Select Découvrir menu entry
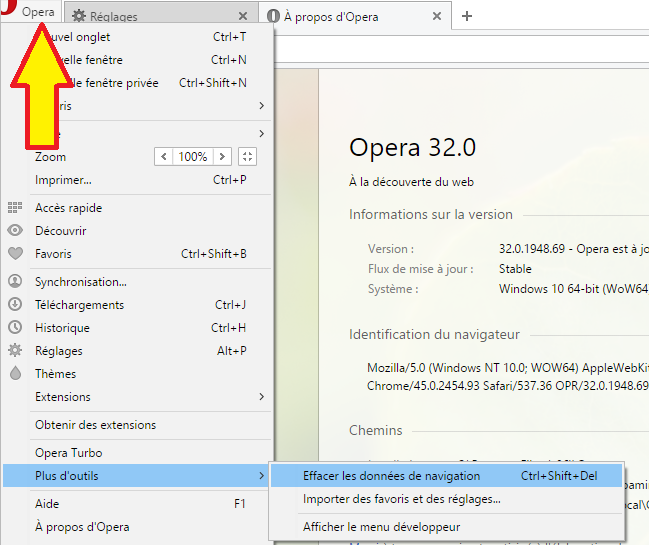This screenshot has height=545, width=649. click(137, 230)
